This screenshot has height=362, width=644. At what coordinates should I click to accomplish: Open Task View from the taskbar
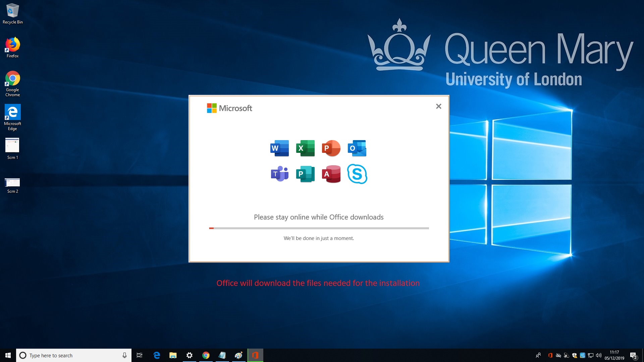140,355
